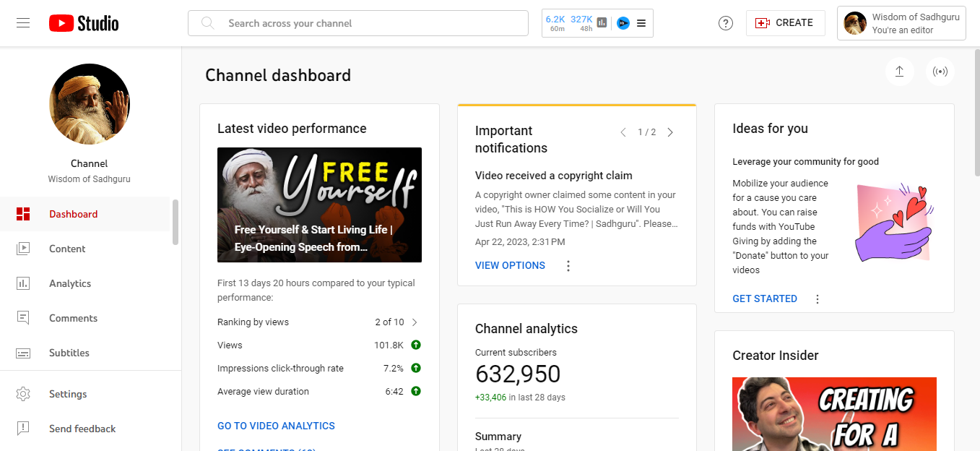Open Free Yourself video thumbnail
The image size is (980, 451).
[x=319, y=205]
